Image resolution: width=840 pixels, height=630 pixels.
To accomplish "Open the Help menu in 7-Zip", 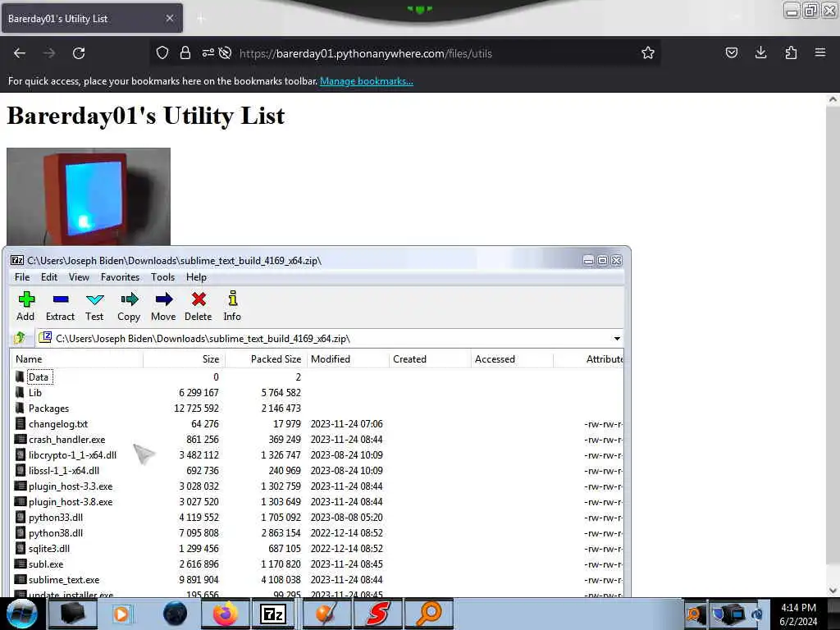I will pyautogui.click(x=196, y=277).
